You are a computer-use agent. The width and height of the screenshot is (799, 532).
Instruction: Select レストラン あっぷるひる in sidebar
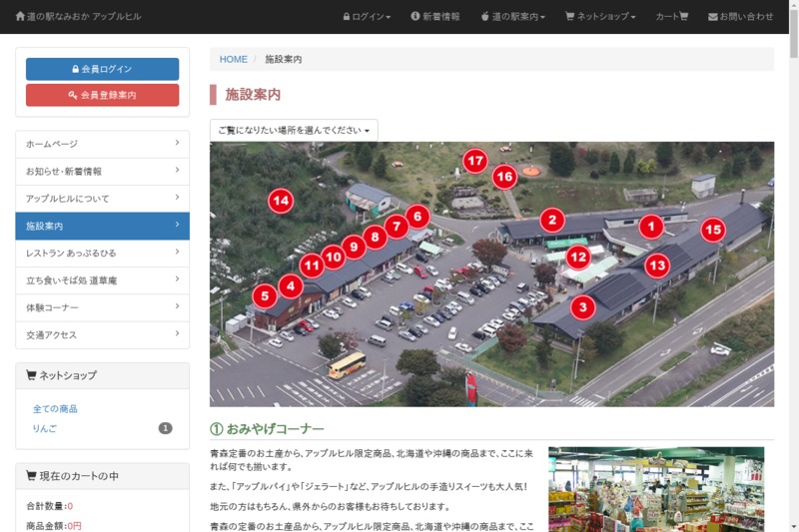point(102,254)
